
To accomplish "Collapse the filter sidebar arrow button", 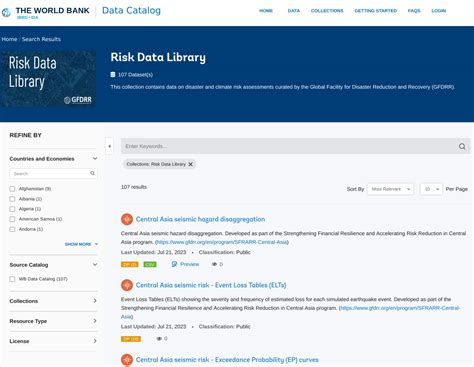I will (109, 146).
